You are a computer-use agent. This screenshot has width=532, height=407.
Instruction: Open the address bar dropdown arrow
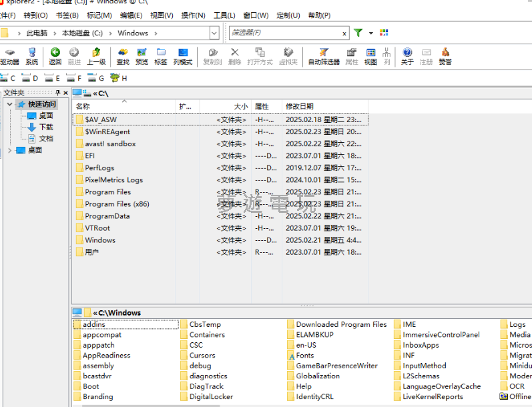pyautogui.click(x=214, y=33)
